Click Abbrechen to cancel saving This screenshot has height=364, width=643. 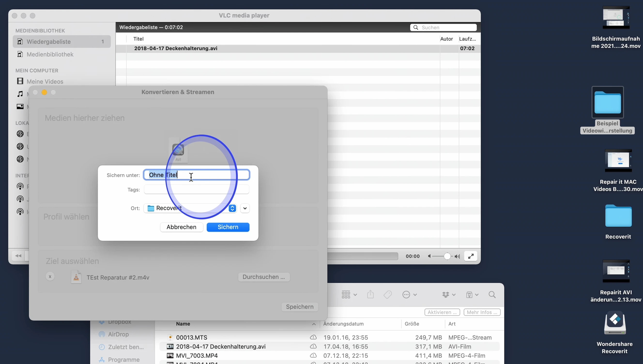coord(181,227)
